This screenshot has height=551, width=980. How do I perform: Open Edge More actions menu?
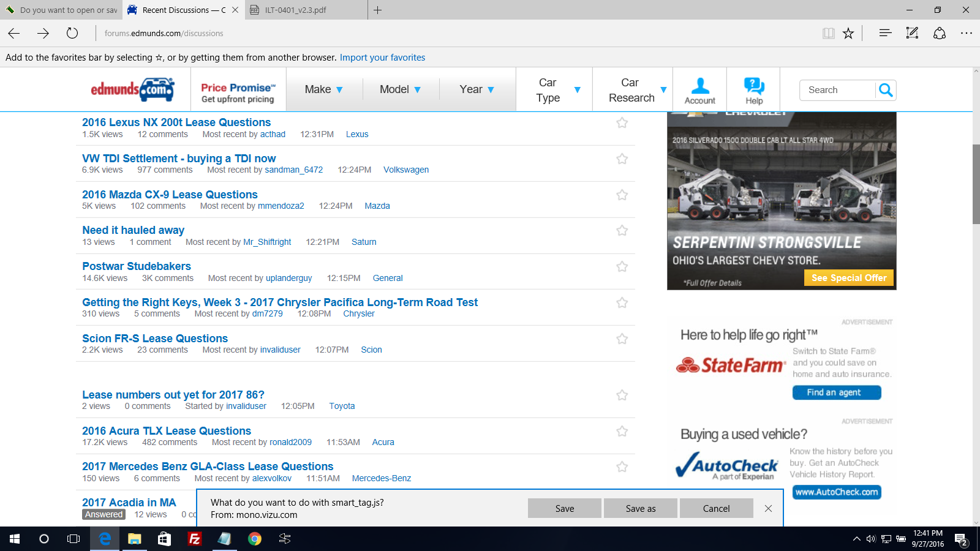click(967, 33)
